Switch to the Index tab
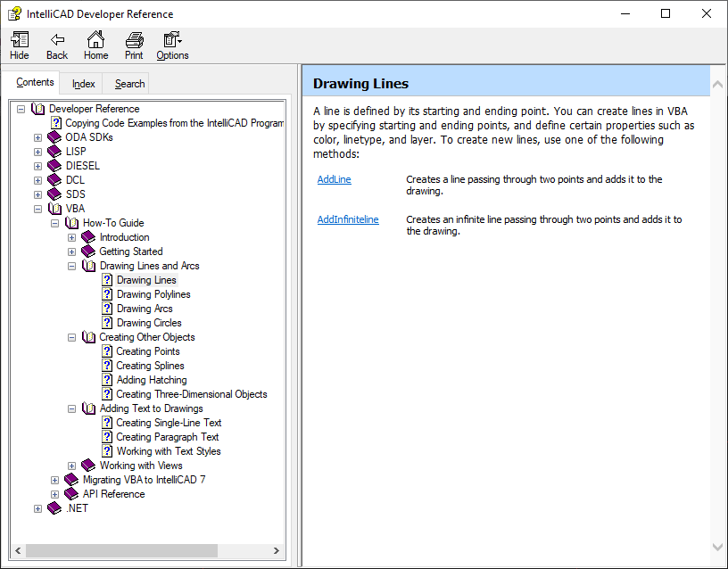 (x=84, y=84)
